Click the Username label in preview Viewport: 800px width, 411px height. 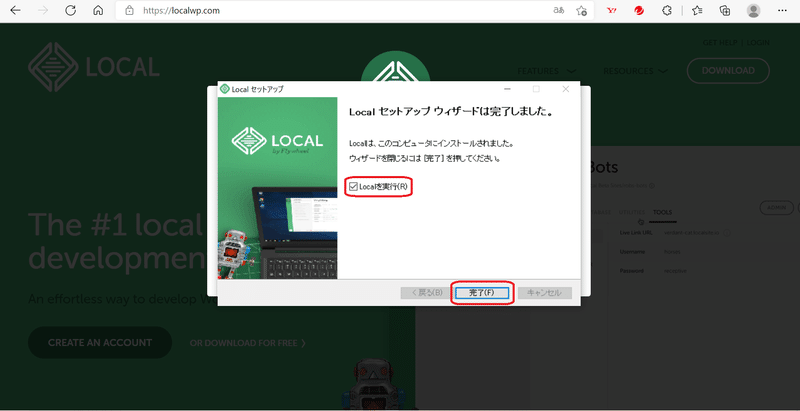tap(632, 252)
